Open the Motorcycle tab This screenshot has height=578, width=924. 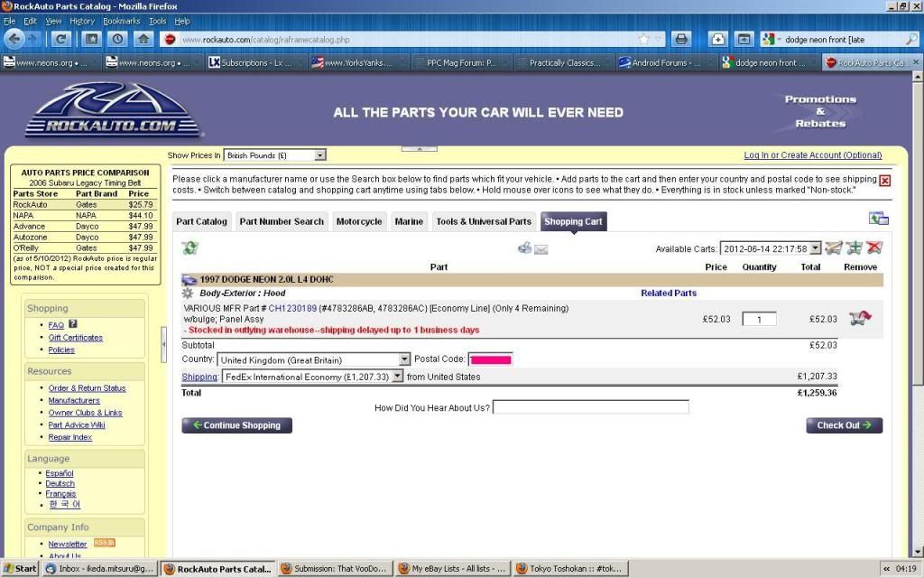[359, 222]
